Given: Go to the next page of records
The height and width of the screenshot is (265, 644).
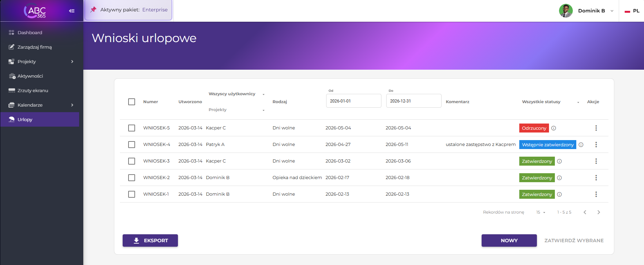Looking at the screenshot, I should (x=599, y=212).
